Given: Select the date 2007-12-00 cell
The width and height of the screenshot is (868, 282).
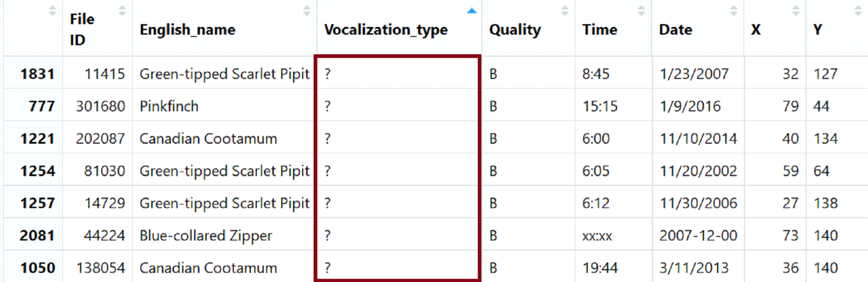Looking at the screenshot, I should (698, 235).
